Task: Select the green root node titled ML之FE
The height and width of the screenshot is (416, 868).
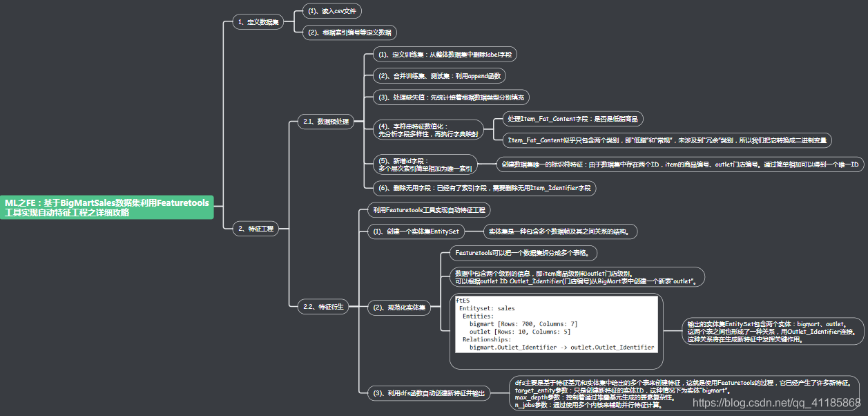Action: pyautogui.click(x=108, y=207)
